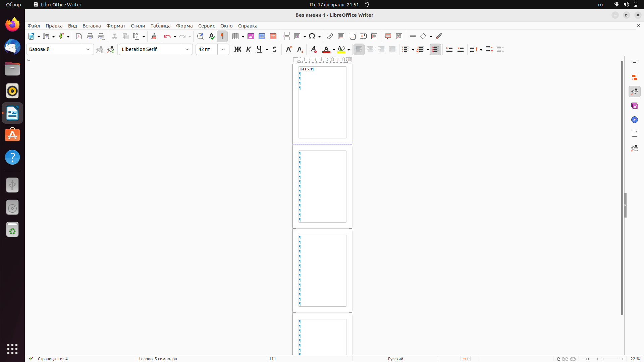Toggle No List button

[x=435, y=49]
